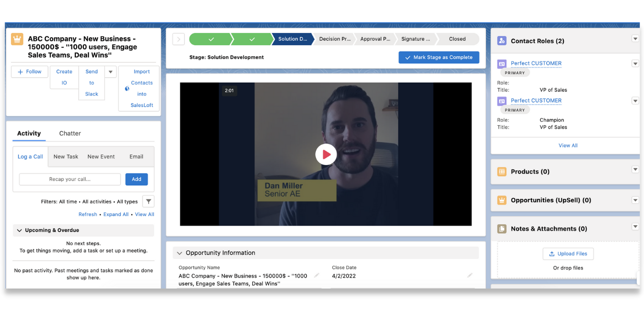Click the navigation arrow left of the stage path

tap(178, 39)
